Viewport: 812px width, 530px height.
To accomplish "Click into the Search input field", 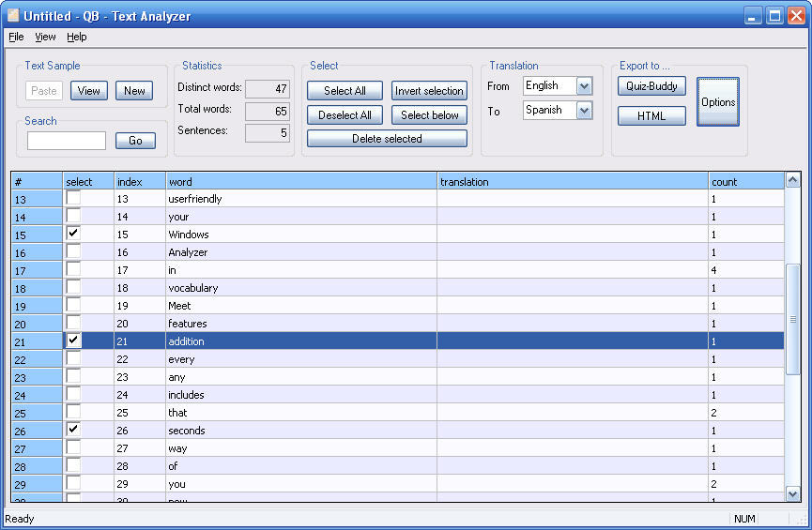I will 67,141.
